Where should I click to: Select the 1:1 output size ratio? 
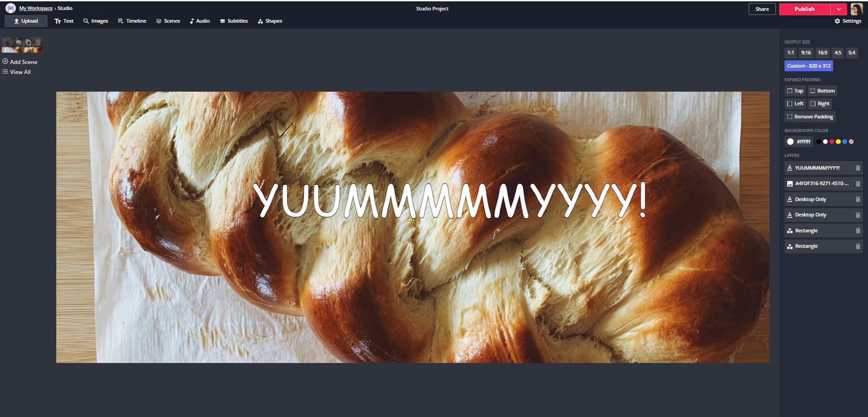tap(790, 53)
